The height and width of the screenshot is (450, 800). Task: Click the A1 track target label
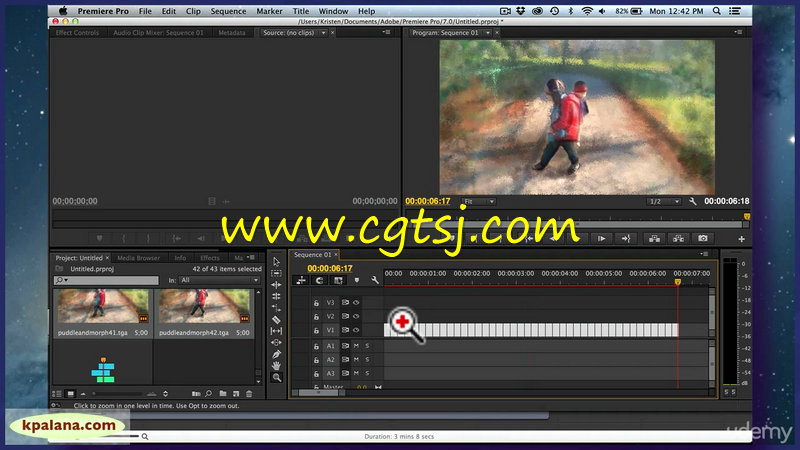pos(330,346)
